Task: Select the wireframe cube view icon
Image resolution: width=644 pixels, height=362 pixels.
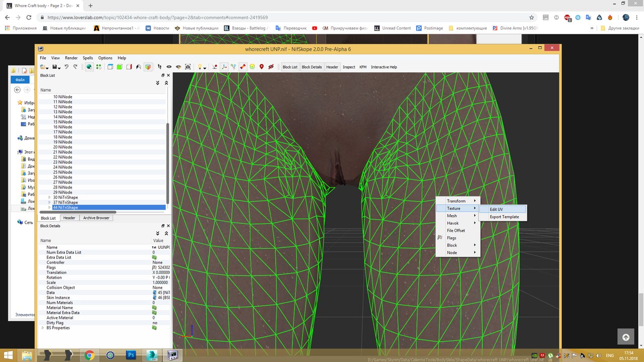Action: pos(110,67)
